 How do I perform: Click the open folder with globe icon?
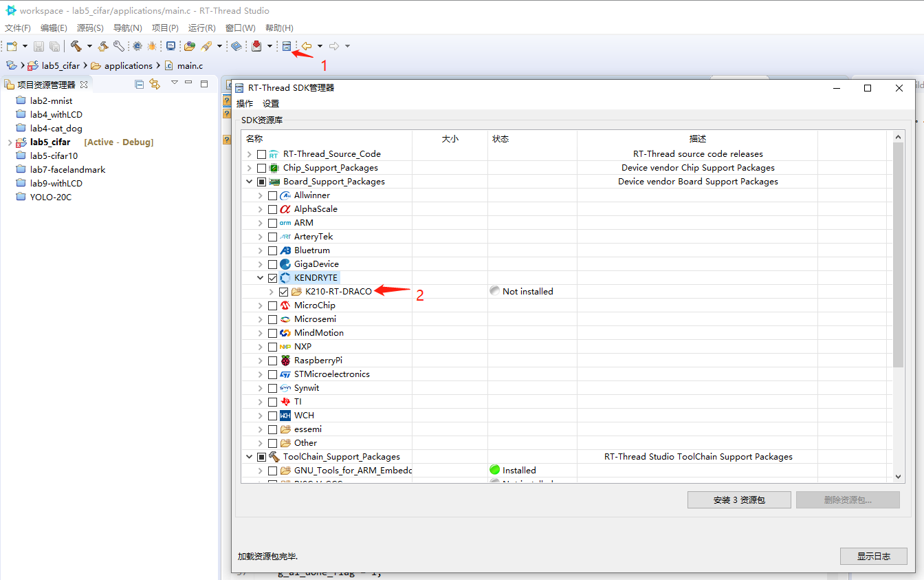(190, 46)
